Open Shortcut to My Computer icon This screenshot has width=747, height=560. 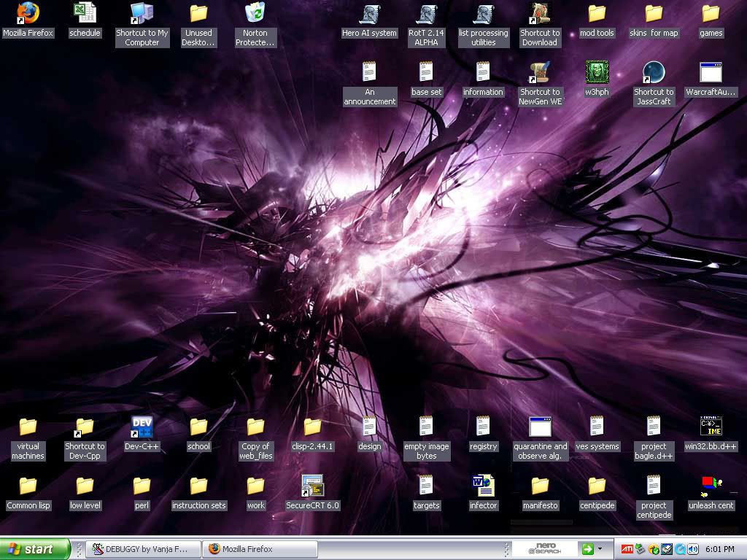click(x=142, y=13)
